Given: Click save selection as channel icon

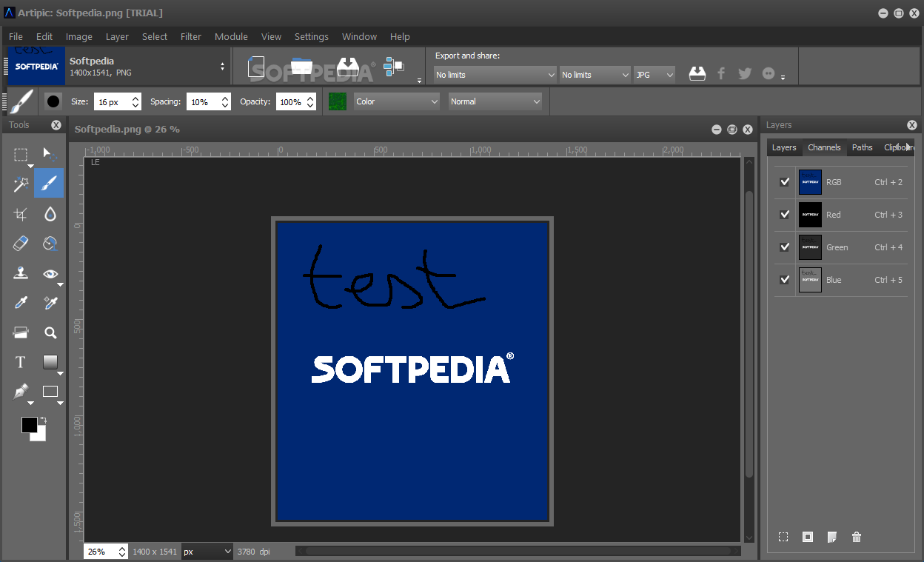Looking at the screenshot, I should 808,537.
